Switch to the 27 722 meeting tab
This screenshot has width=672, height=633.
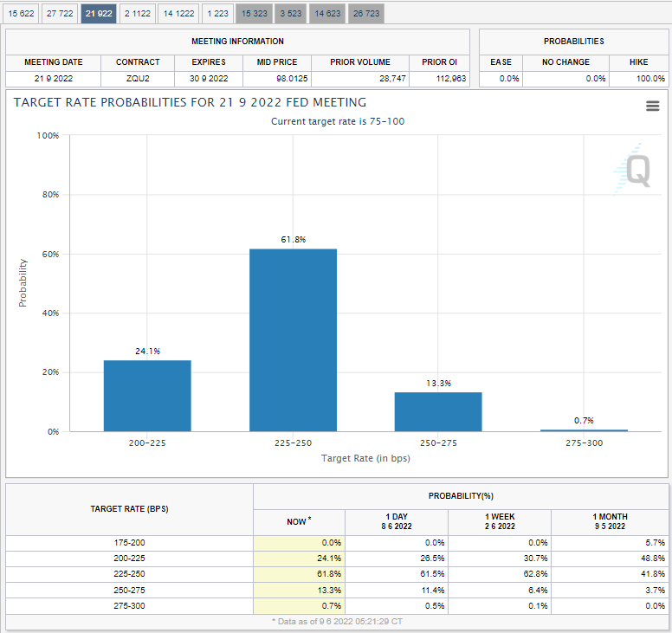click(x=60, y=13)
